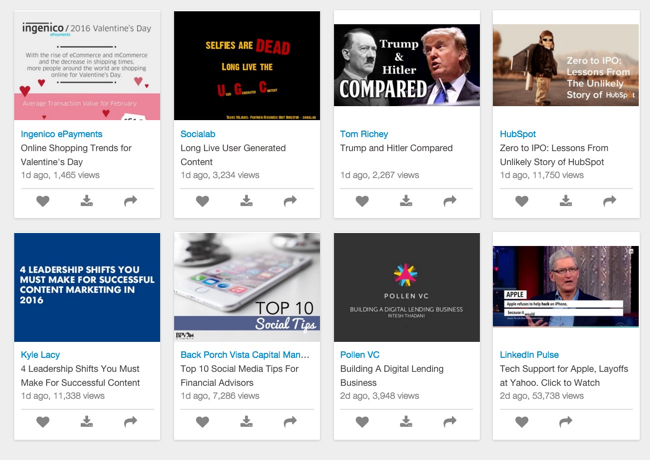650x460 pixels.
Task: Select the text 1d ago, 11,750 views
Action: pyautogui.click(x=541, y=175)
